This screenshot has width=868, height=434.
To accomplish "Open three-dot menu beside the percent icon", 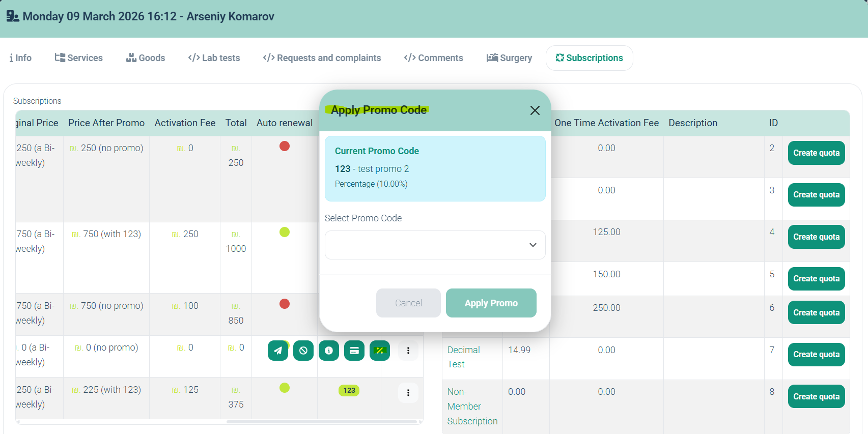I will point(408,351).
